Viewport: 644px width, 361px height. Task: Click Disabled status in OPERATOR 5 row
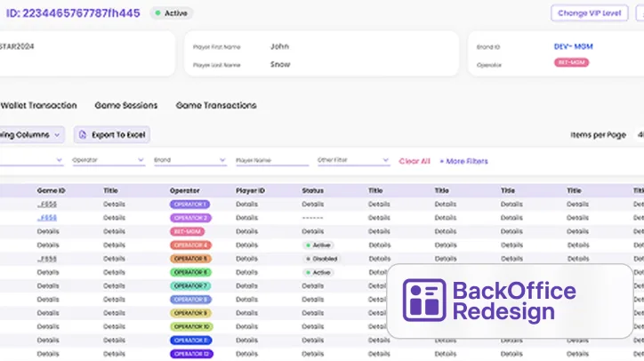pos(322,259)
